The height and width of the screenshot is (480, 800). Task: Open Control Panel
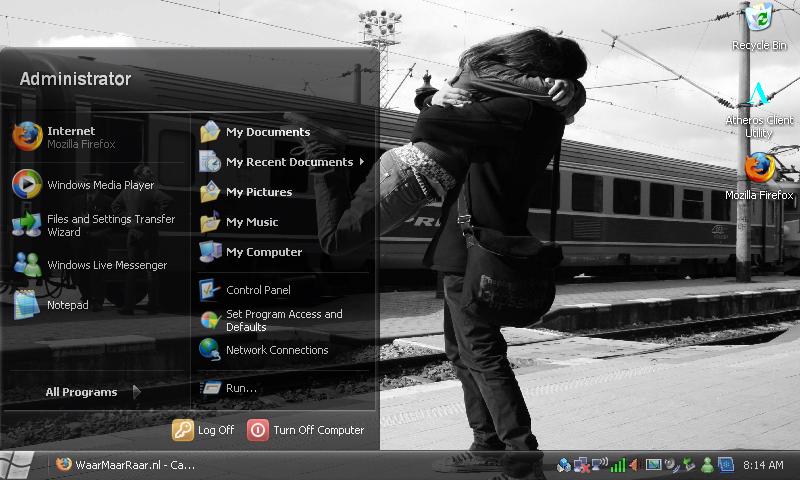(x=257, y=290)
